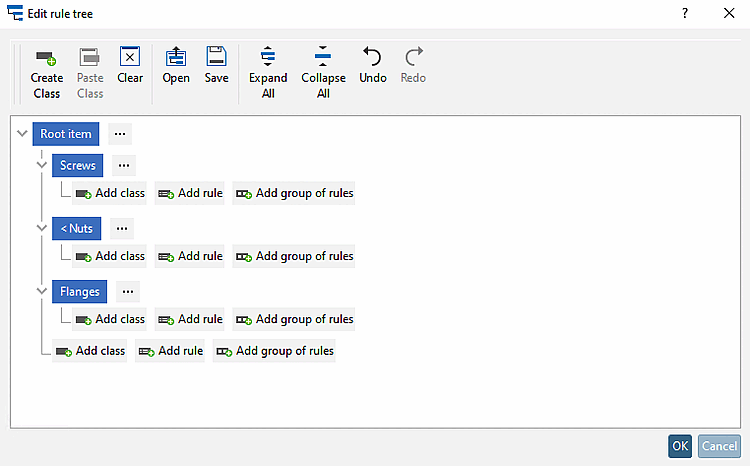Collapse All tree nodes
The height and width of the screenshot is (466, 750).
(323, 72)
